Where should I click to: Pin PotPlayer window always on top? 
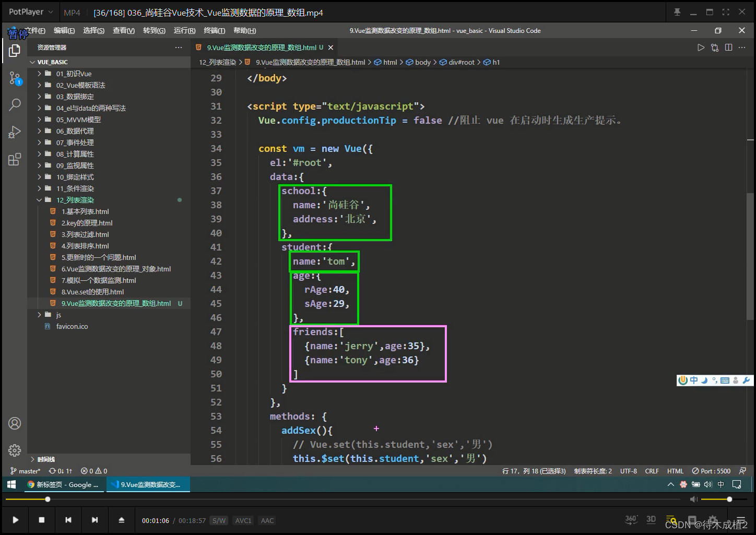point(677,12)
